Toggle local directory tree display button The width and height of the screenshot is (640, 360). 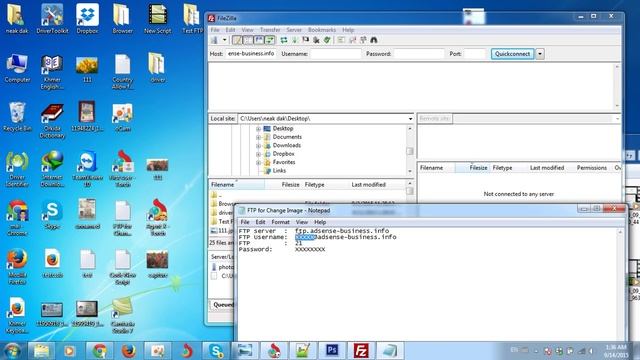click(x=248, y=40)
